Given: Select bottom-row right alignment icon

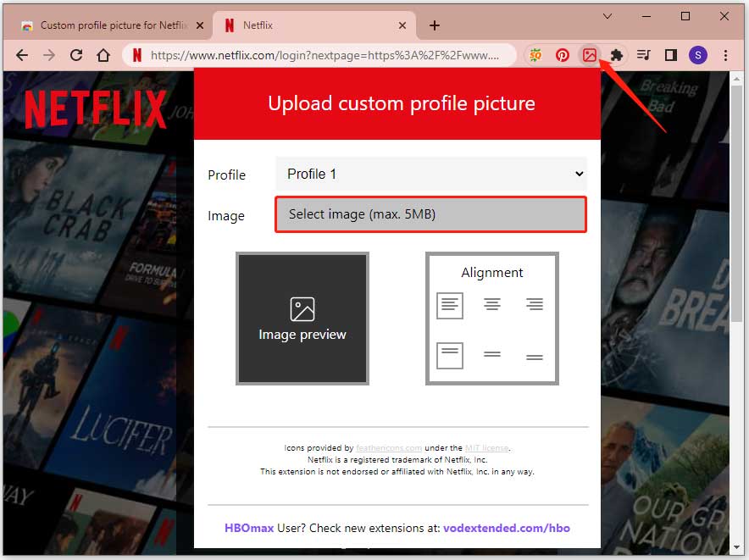Looking at the screenshot, I should pos(535,357).
